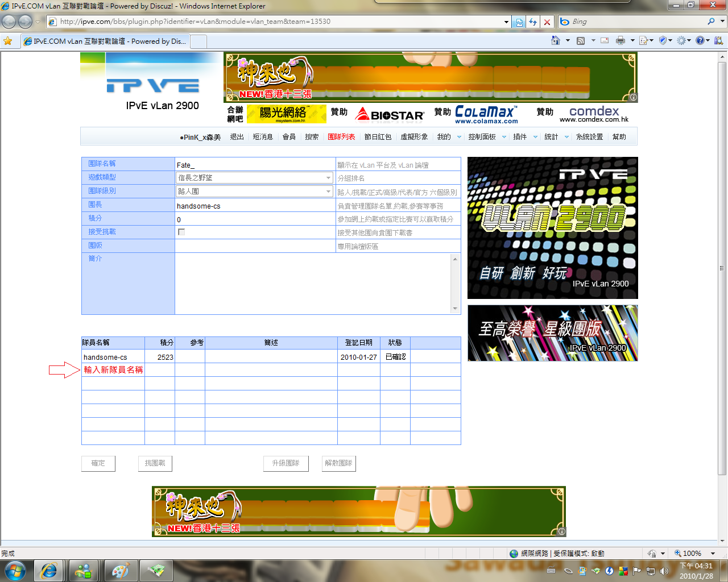Open the Tools gear menu icon
The width and height of the screenshot is (728, 582).
681,40
